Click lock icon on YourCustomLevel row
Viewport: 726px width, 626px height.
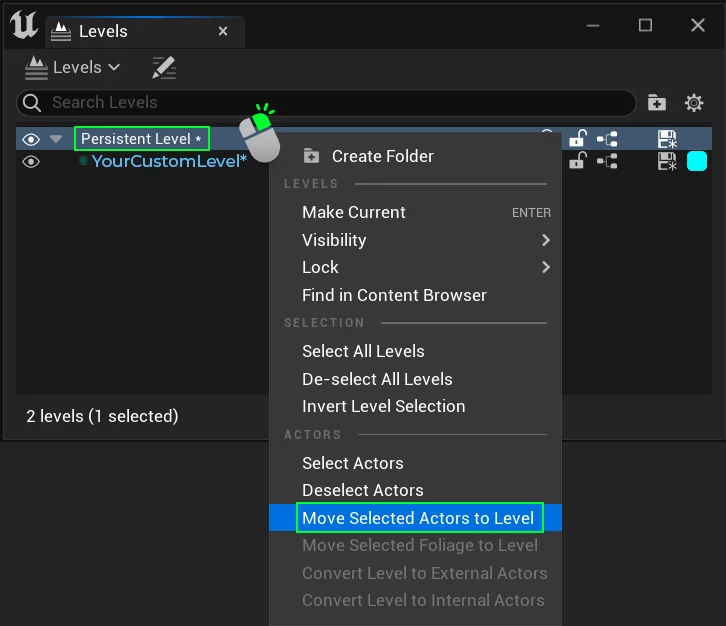[x=577, y=161]
